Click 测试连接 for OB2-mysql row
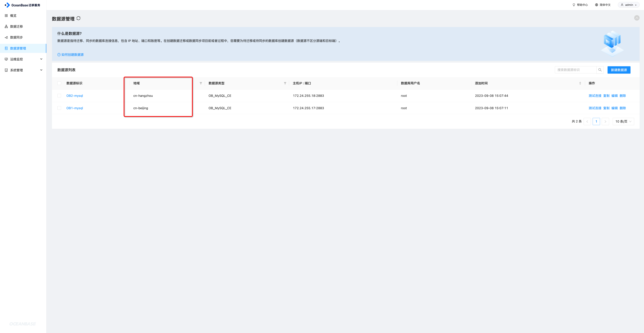644x333 pixels. [x=595, y=96]
